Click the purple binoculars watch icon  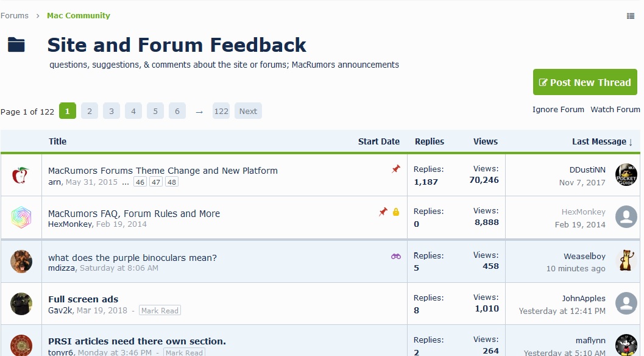point(396,257)
